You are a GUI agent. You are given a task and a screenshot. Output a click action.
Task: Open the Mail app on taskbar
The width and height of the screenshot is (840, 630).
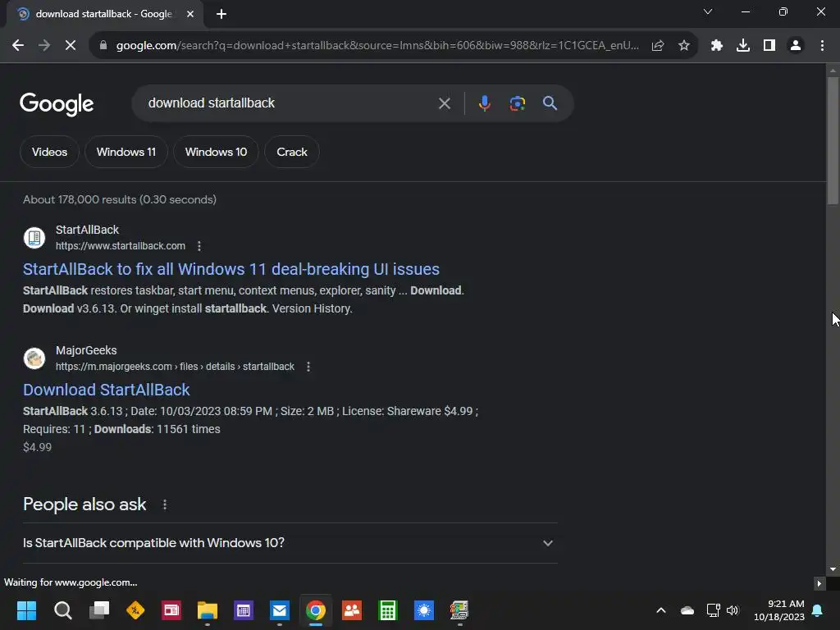280,610
